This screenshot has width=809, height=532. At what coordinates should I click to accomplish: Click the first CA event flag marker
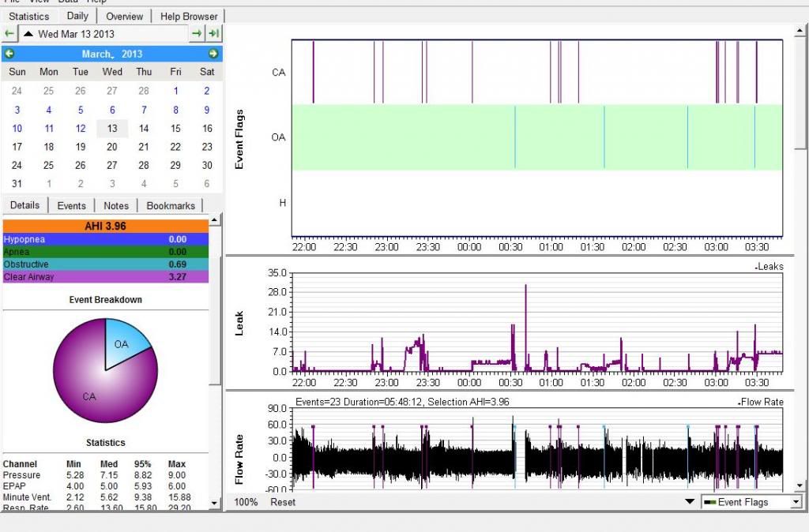tap(313, 72)
